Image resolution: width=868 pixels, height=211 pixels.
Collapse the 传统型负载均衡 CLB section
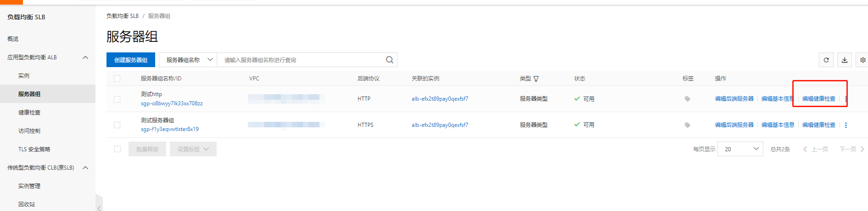85,168
